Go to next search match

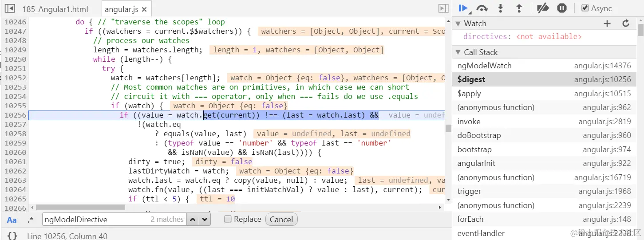[x=205, y=219]
